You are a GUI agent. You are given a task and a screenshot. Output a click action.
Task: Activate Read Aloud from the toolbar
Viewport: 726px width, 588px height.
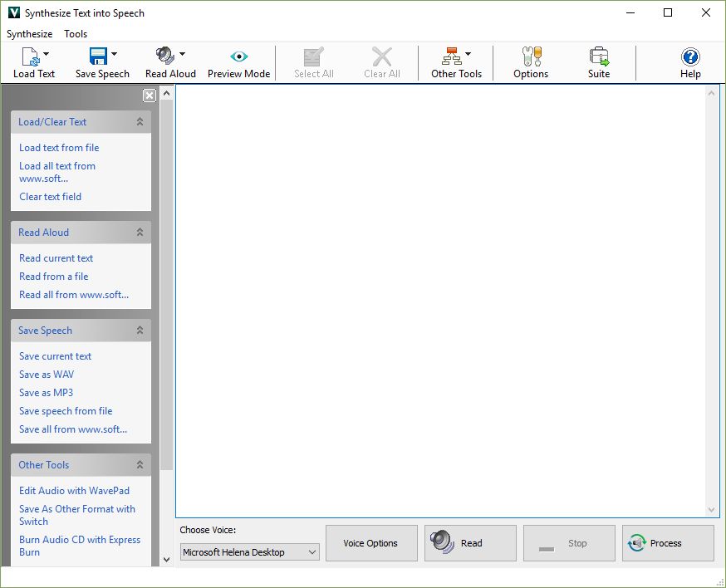pos(165,62)
